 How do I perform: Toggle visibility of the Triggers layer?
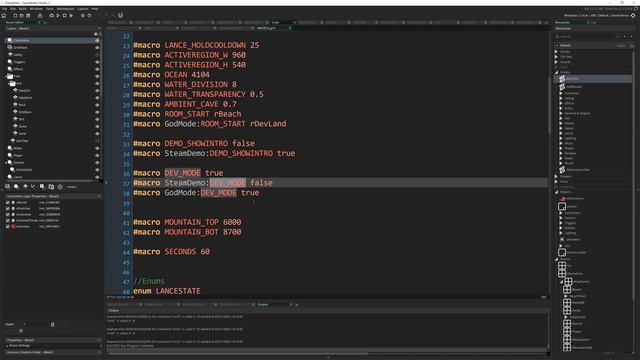(97, 62)
